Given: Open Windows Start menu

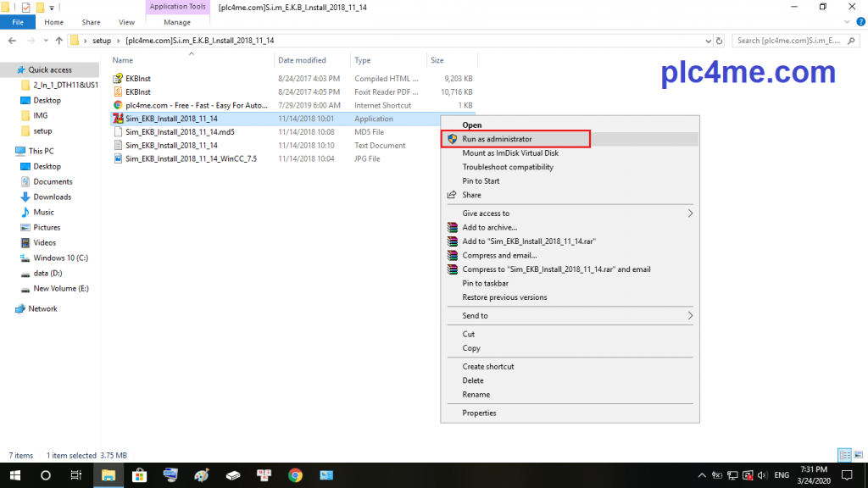Looking at the screenshot, I should [15, 475].
